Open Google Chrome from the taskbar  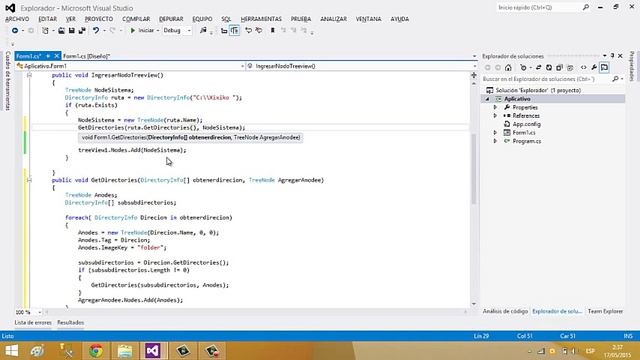(96, 351)
